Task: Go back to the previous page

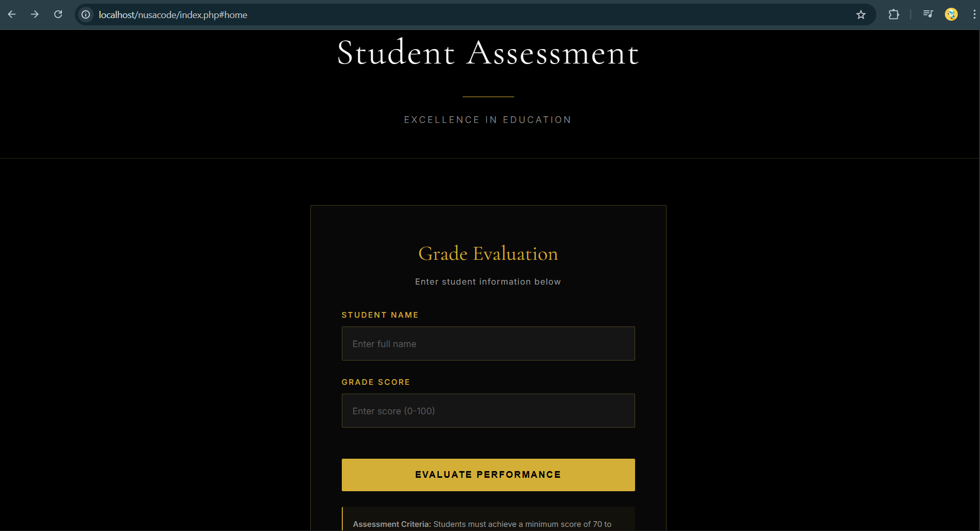Action: pyautogui.click(x=12, y=14)
